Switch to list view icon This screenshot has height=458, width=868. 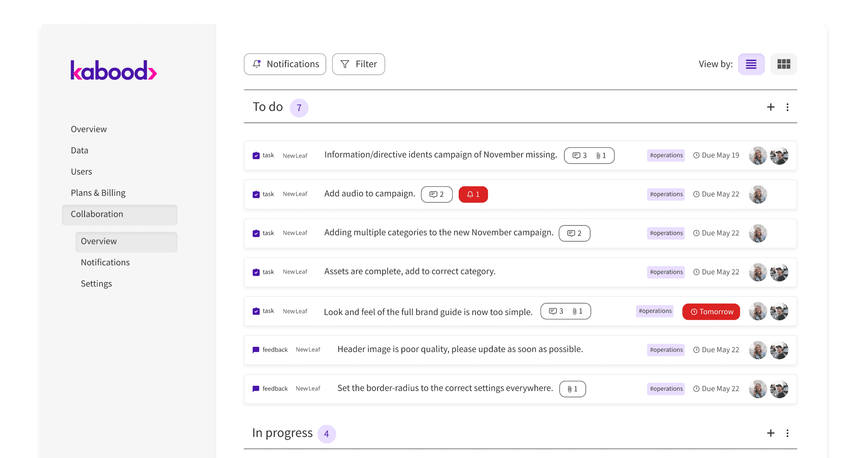(x=751, y=64)
